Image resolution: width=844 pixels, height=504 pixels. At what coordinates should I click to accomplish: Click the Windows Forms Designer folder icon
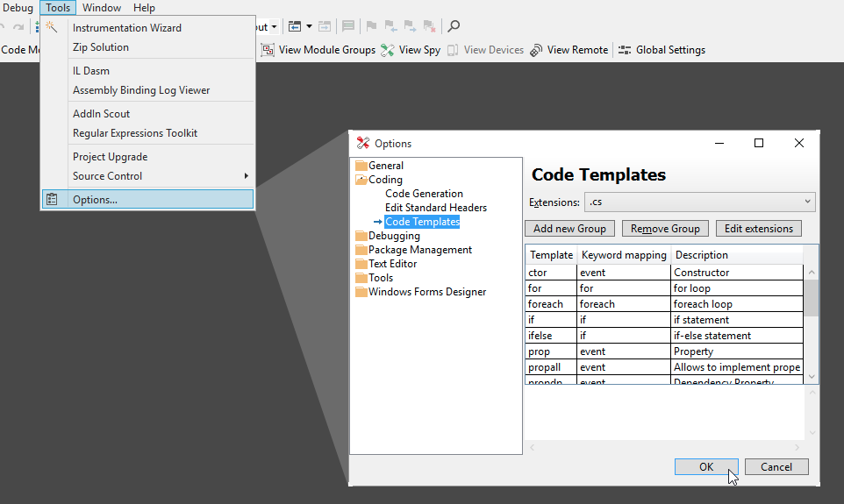[361, 291]
